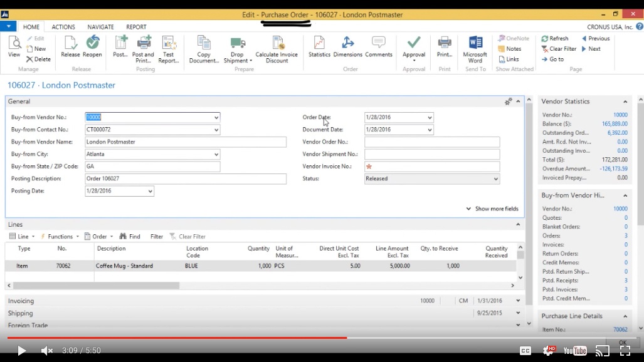Image resolution: width=644 pixels, height=362 pixels.
Task: Refresh the page
Action: pyautogui.click(x=555, y=38)
